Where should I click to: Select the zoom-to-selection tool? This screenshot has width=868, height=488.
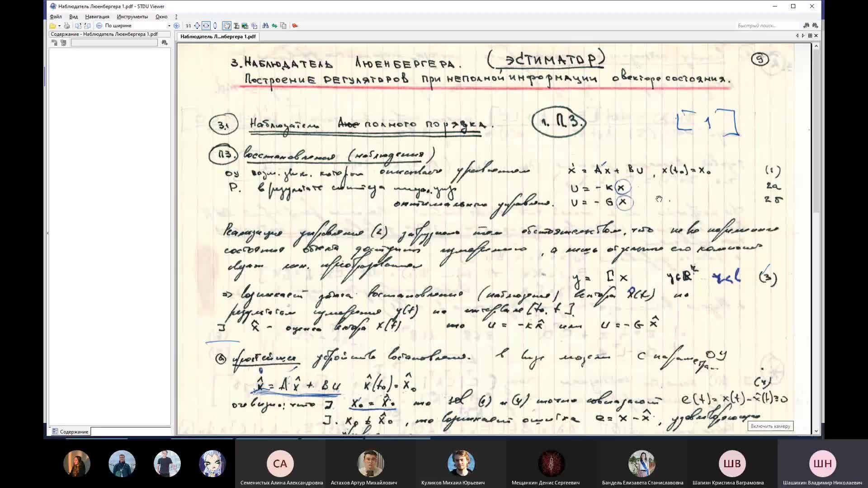[x=254, y=26]
